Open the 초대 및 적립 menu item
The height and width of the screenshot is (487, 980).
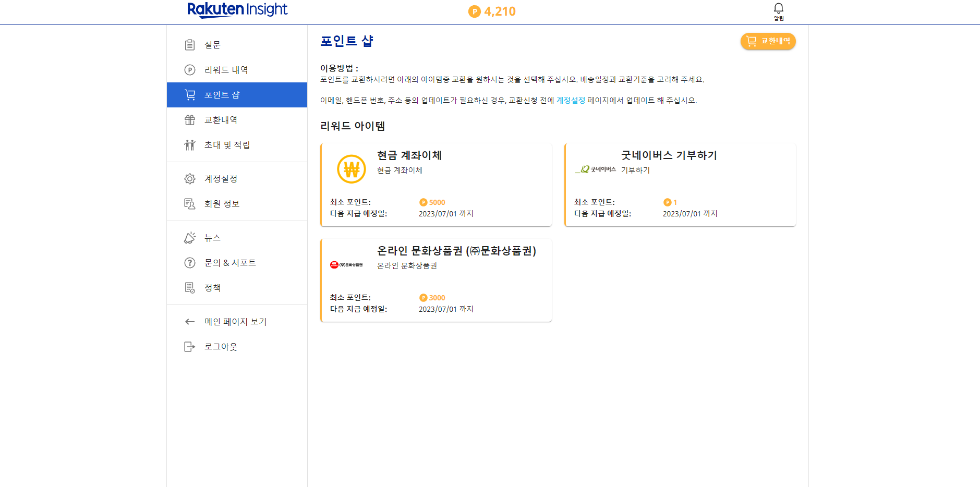click(237, 145)
